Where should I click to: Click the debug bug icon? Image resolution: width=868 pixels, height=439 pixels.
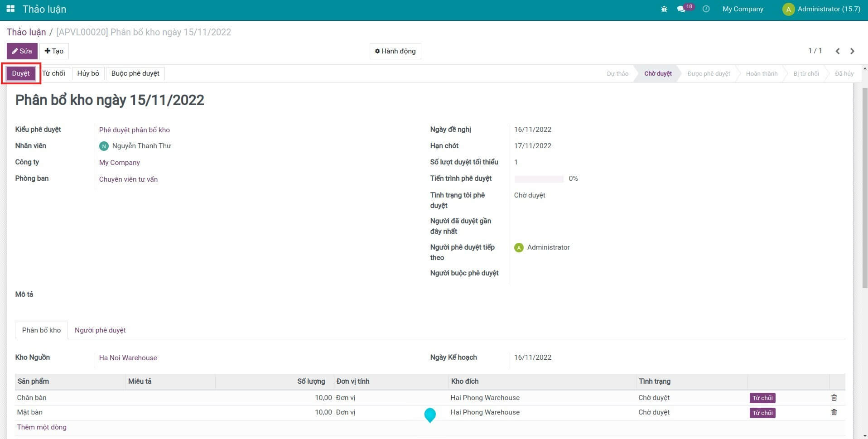664,9
